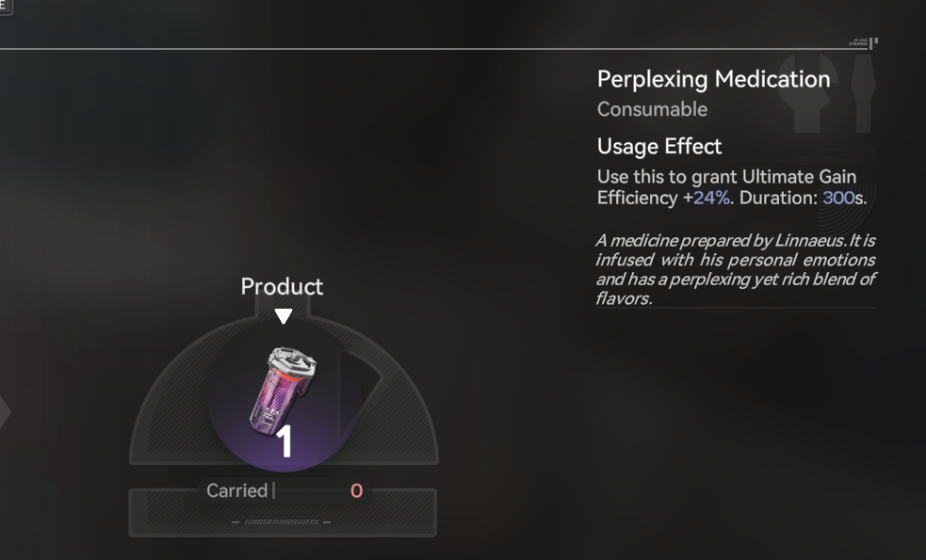This screenshot has height=560, width=926.
Task: Select the Product label
Action: [x=282, y=287]
